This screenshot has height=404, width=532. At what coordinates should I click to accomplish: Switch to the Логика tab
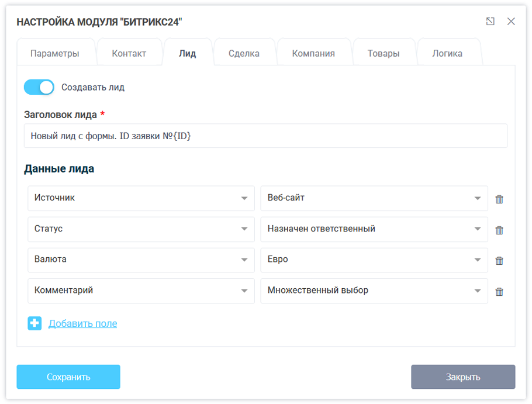448,53
